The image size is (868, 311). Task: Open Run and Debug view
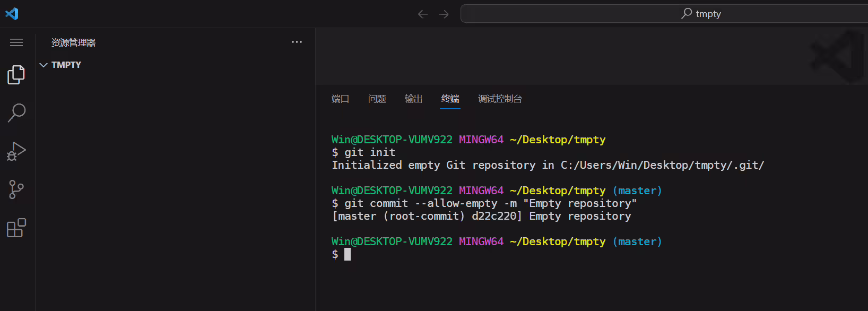[x=16, y=151]
